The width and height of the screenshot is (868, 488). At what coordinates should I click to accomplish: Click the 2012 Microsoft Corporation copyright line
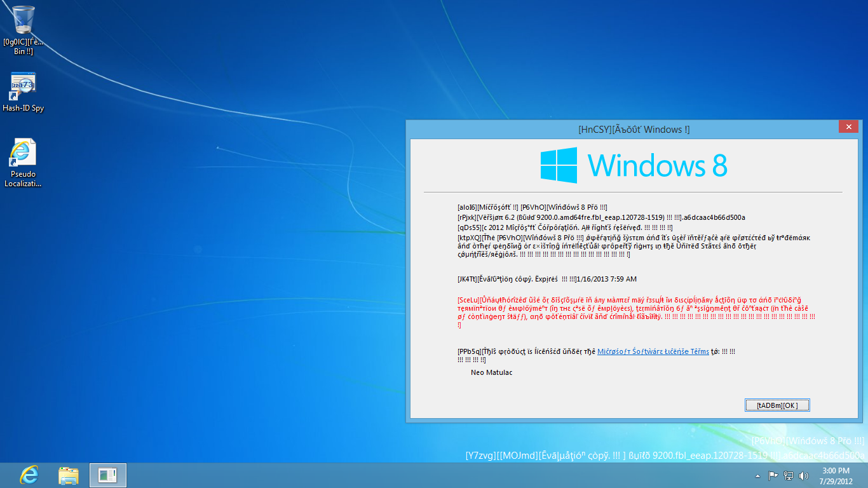565,227
